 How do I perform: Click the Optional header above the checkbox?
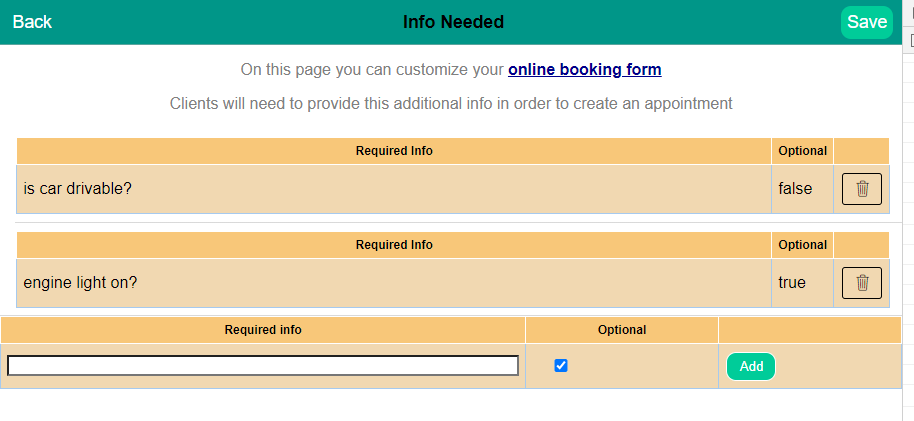click(622, 330)
